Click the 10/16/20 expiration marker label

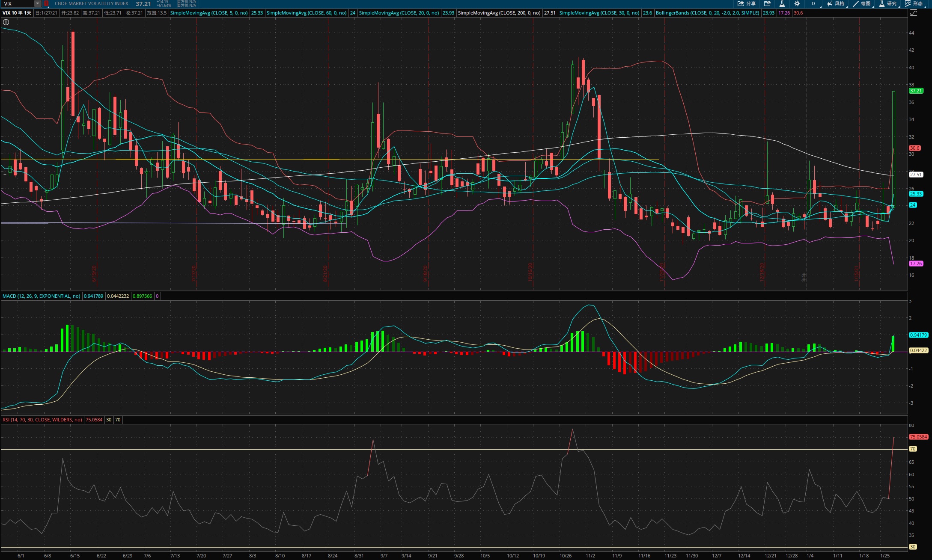(x=531, y=272)
